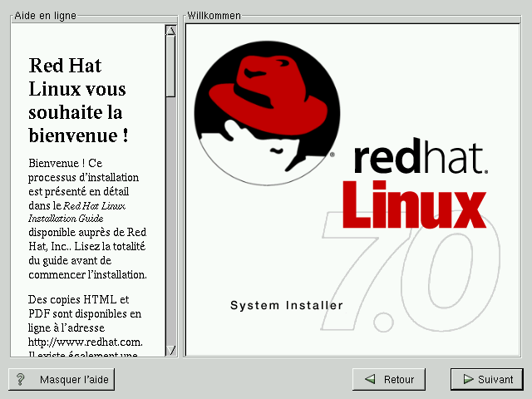Click the left arrow icon on Retour
The image size is (532, 399).
coord(369,379)
